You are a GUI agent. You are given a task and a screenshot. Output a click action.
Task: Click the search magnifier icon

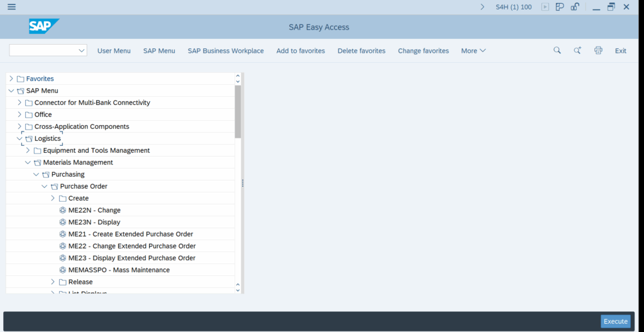(x=557, y=50)
